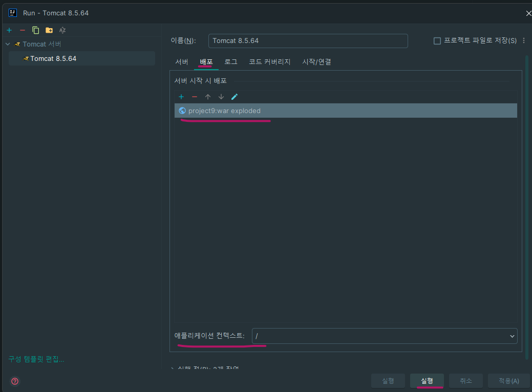
Task: Close the Run configuration dialog
Action: pos(528,13)
